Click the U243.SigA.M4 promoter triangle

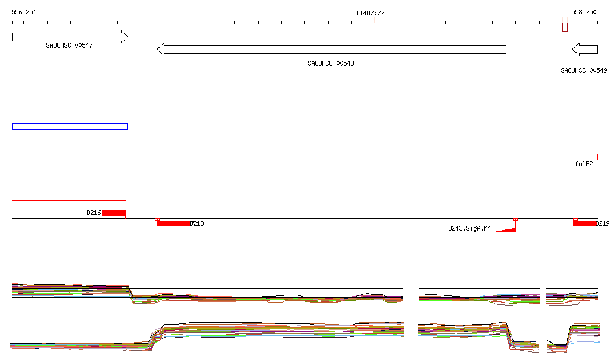tap(505, 230)
